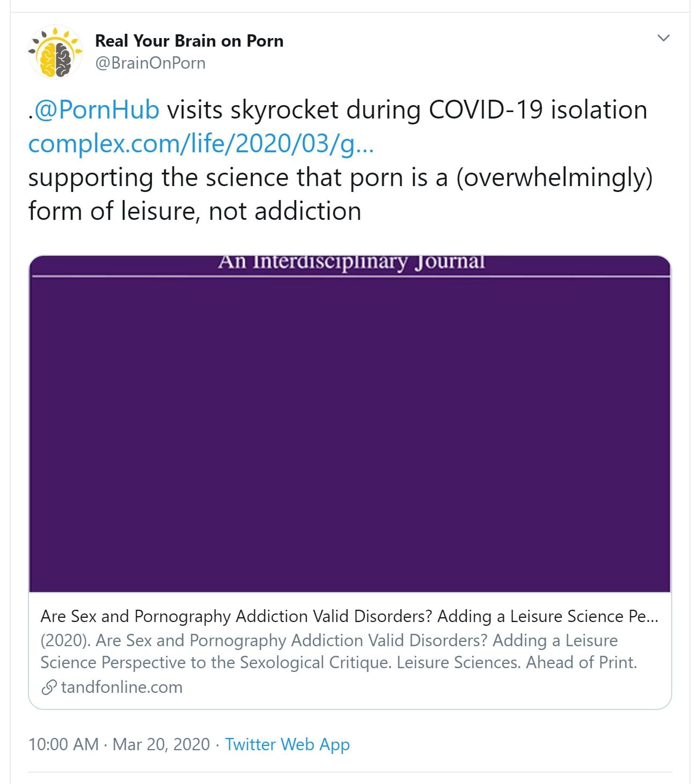Image resolution: width=698 pixels, height=784 pixels.
Task: Click card text "Science Perspective to the Sexological Critique"
Action: coord(215,663)
